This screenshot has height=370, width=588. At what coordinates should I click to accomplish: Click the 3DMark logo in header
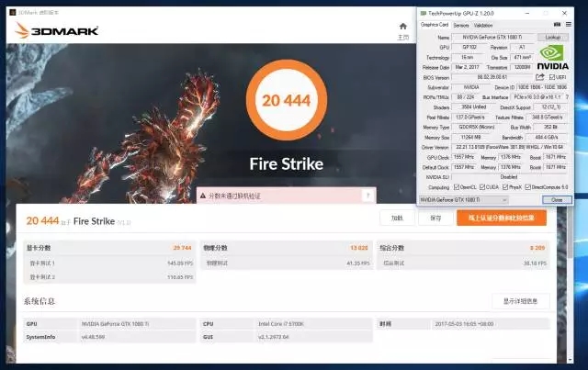57,30
